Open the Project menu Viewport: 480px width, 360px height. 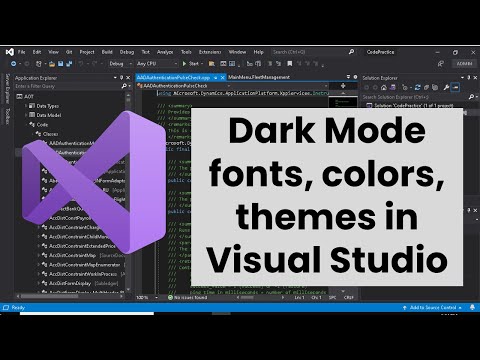87,52
